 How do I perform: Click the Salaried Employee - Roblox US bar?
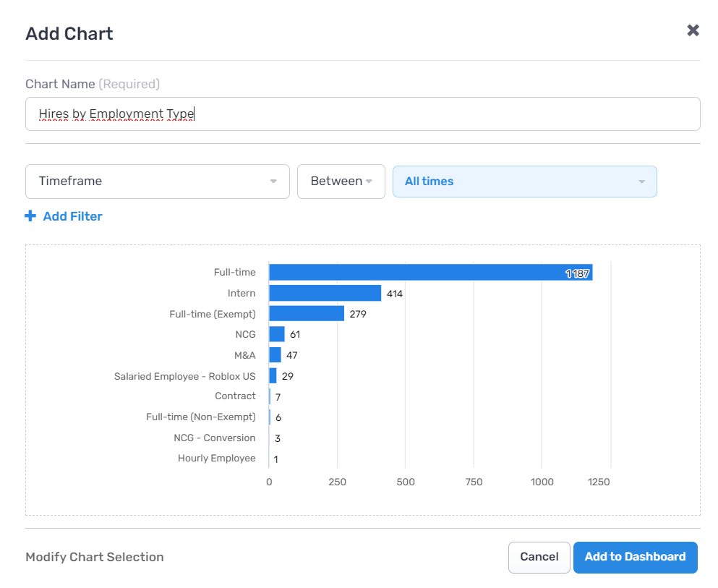pos(273,376)
